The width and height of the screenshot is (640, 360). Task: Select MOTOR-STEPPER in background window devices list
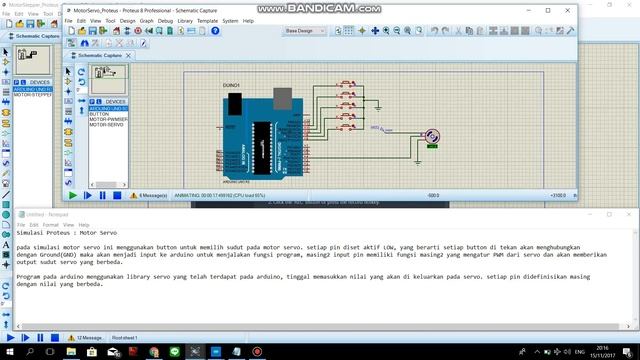tap(33, 95)
